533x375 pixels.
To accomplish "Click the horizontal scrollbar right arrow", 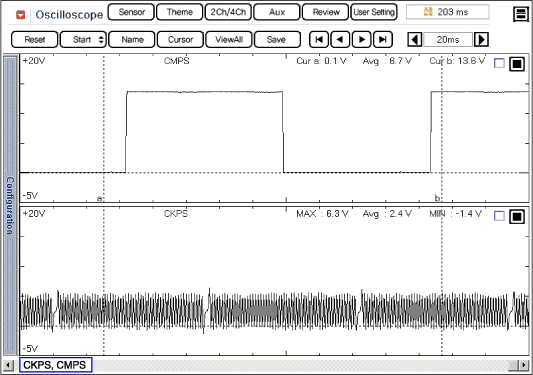I will [524, 365].
